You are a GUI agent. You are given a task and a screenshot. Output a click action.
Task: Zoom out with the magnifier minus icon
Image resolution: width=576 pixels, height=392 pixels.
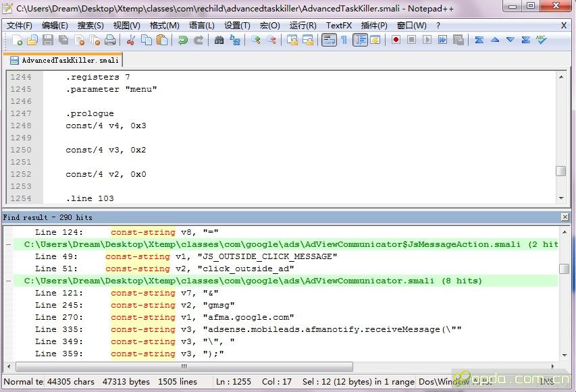pos(271,40)
